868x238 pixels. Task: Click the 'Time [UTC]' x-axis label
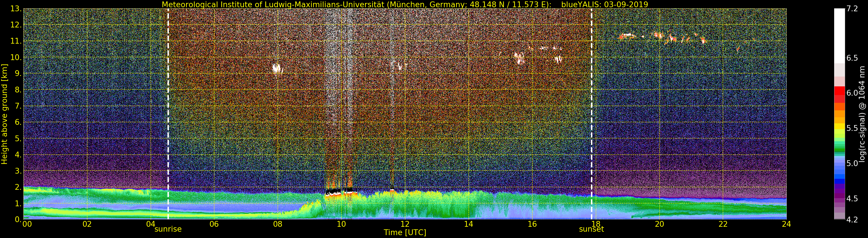point(405,233)
